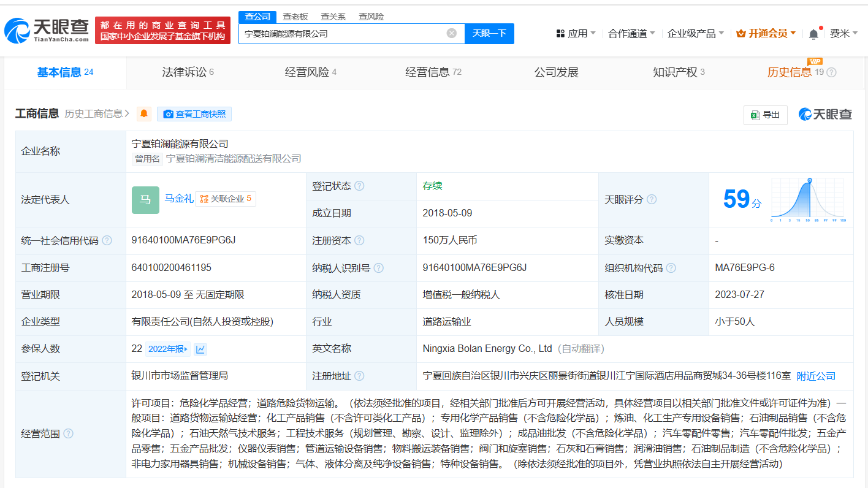The height and width of the screenshot is (488, 868).
Task: Click 银川市市场监督管理局 registration authority
Action: [x=180, y=375]
